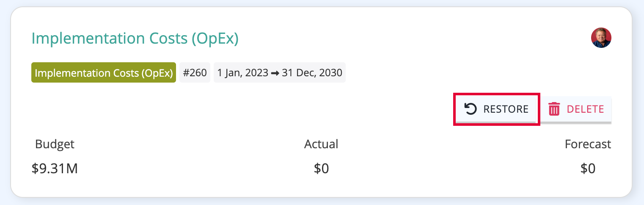Click the Actual column label
644x205 pixels.
321,144
